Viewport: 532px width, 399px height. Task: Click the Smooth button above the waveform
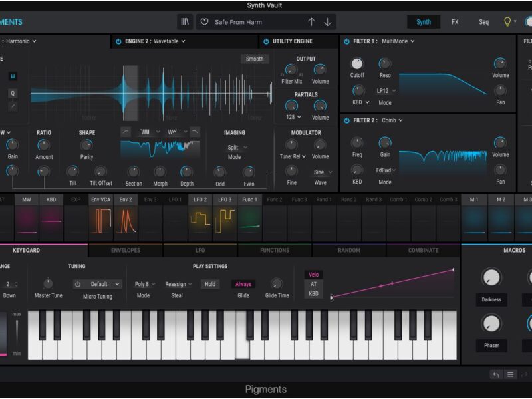tap(255, 59)
